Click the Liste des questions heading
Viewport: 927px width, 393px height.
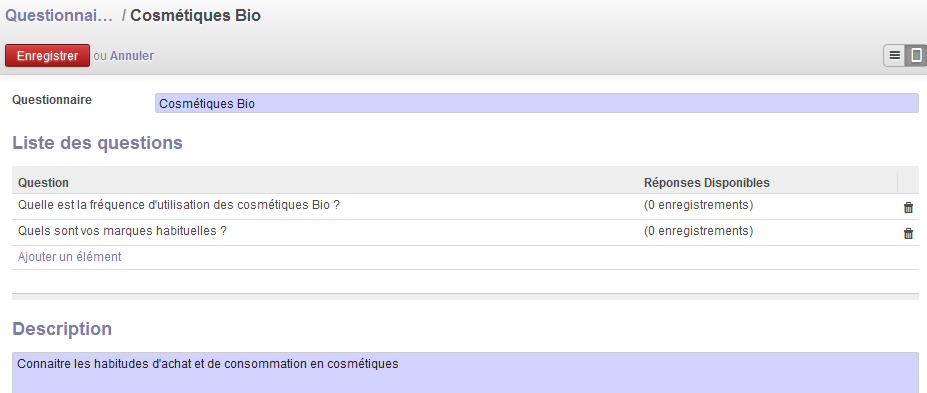(x=98, y=142)
